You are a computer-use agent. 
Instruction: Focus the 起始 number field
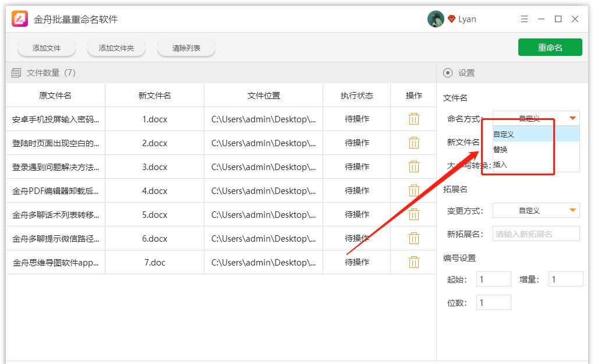pos(493,280)
